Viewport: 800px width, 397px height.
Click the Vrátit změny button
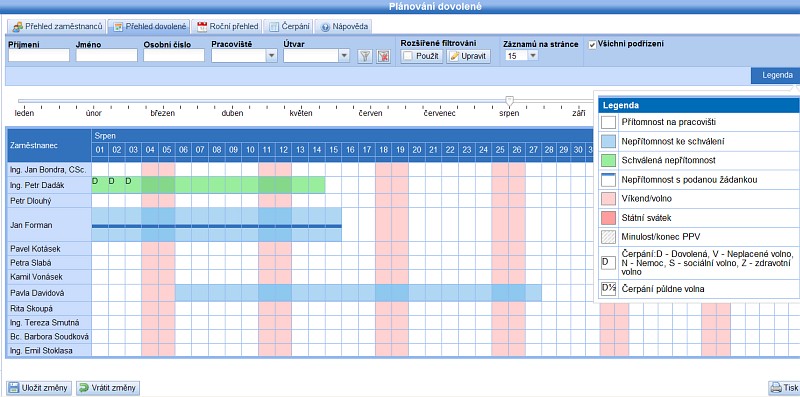click(108, 388)
